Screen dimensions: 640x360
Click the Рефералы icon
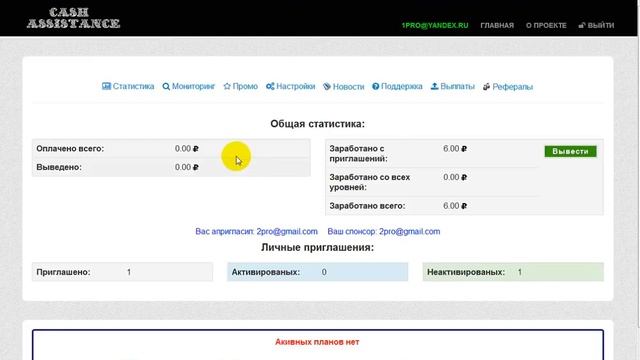486,87
